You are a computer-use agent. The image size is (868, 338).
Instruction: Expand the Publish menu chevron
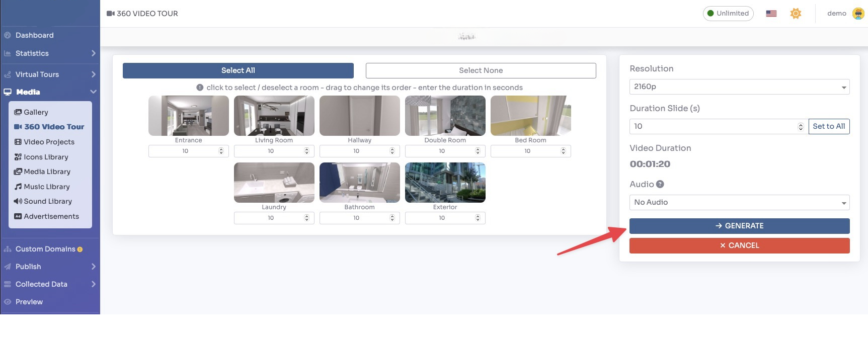[94, 267]
